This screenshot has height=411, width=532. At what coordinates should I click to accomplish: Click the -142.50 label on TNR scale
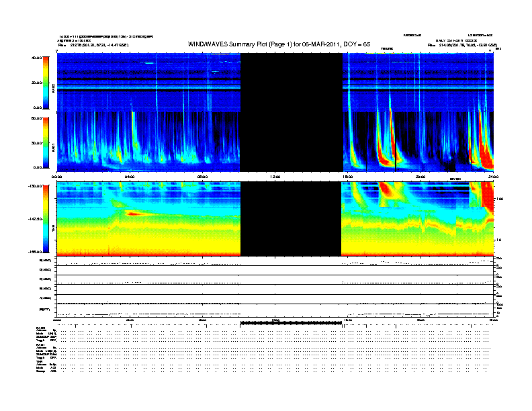click(x=35, y=219)
